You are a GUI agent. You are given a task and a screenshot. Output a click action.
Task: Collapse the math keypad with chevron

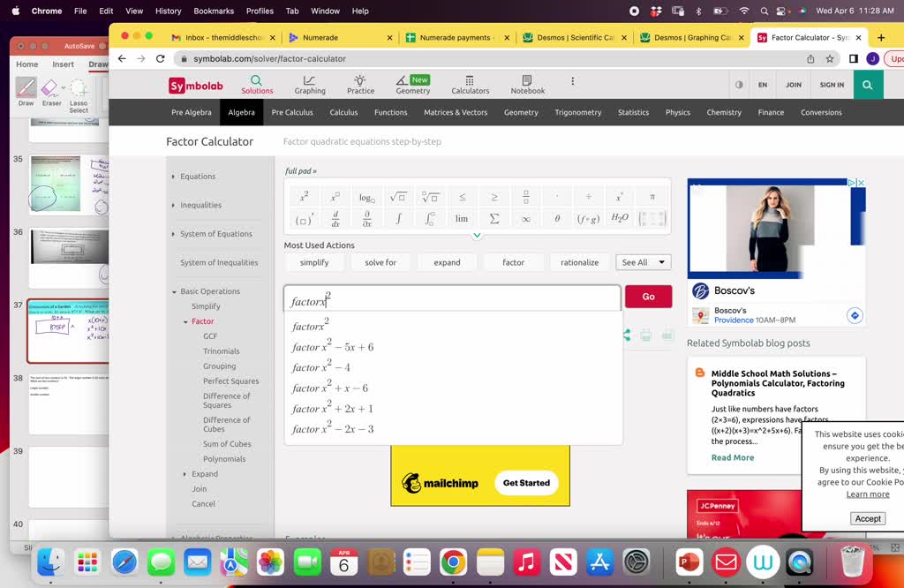(477, 236)
